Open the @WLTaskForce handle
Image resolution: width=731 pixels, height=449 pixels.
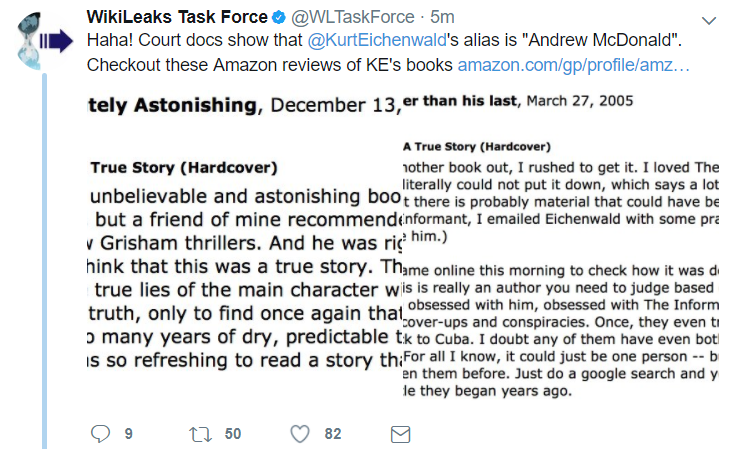coord(353,17)
